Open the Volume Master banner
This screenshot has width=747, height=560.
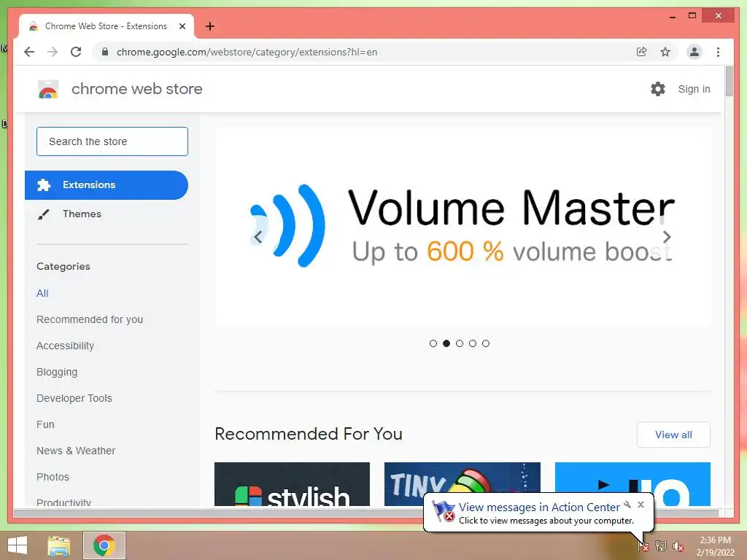(x=462, y=227)
